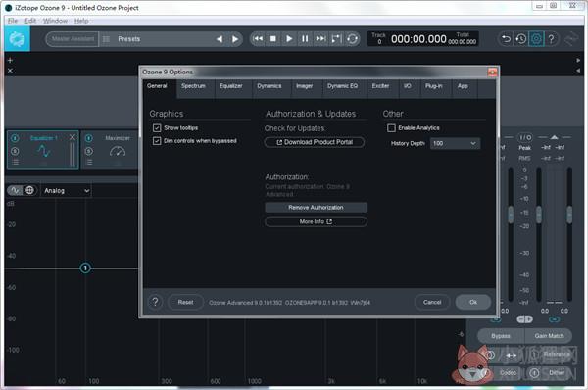The height and width of the screenshot is (390, 588).
Task: Click the options gear icon
Action: coord(536,38)
